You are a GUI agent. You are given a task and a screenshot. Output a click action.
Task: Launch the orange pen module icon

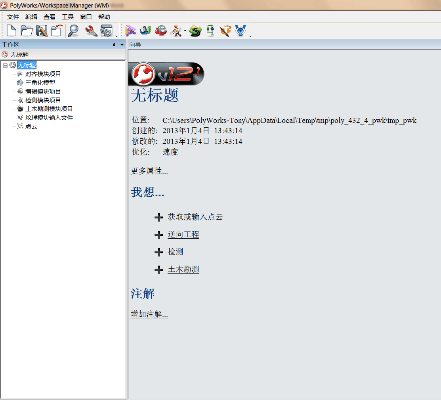[225, 31]
